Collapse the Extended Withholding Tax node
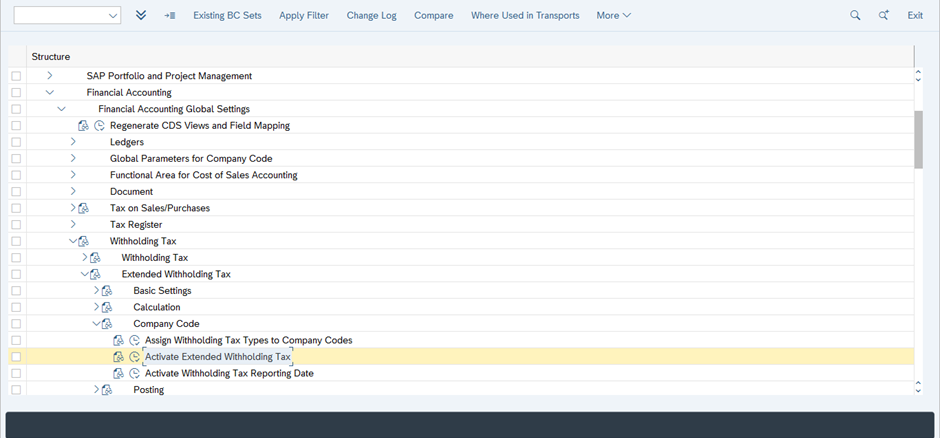Screen dimensions: 940x438 pos(85,274)
